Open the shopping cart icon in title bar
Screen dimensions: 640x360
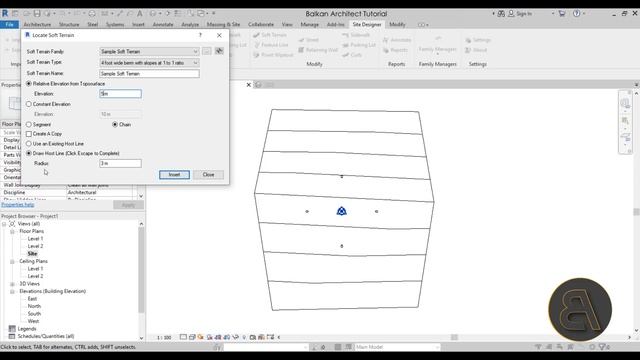(562, 13)
